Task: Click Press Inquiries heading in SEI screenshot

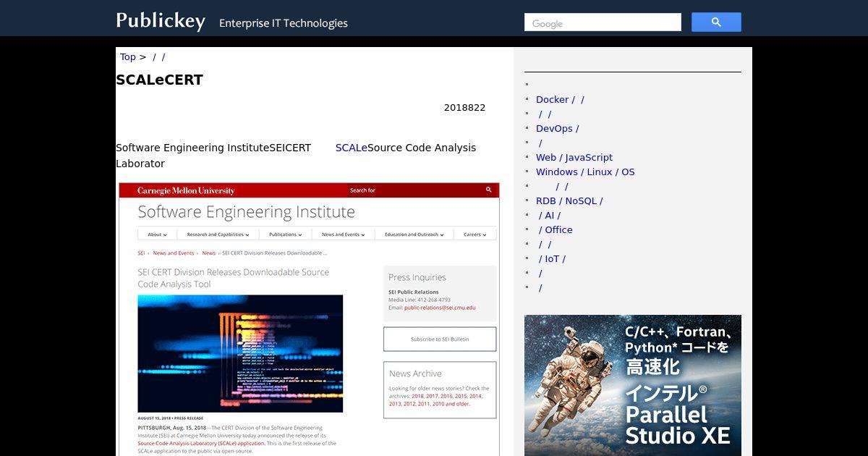Action: point(417,277)
